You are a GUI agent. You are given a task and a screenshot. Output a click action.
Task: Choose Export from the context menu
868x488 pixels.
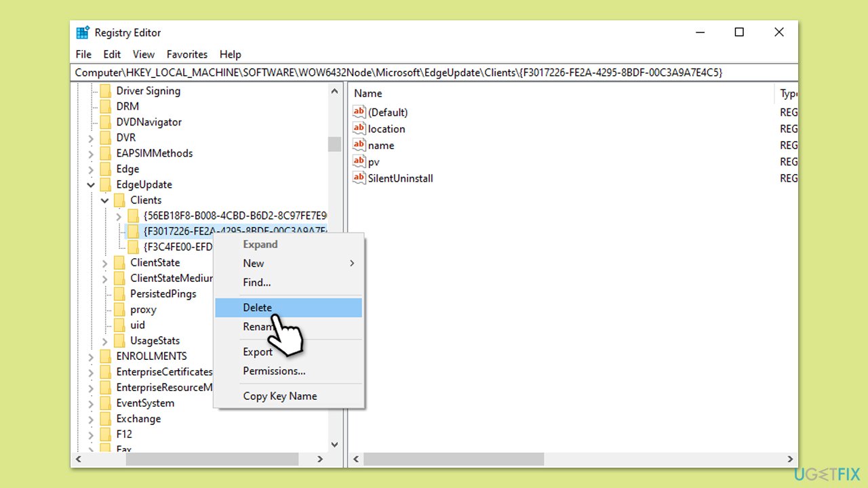(288, 352)
